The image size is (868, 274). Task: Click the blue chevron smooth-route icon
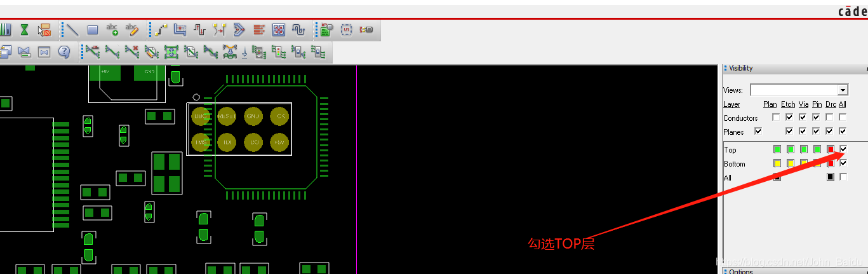[239, 30]
